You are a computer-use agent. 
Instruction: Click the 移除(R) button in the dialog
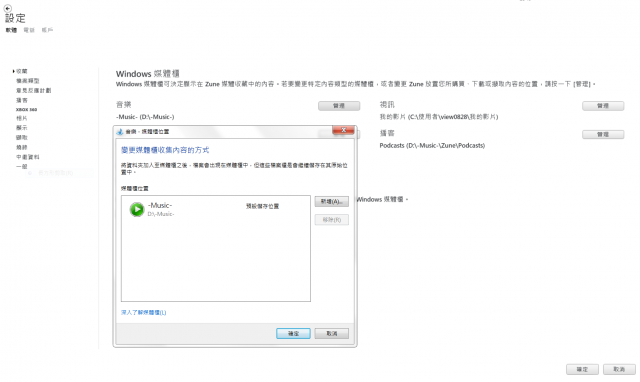[331, 220]
